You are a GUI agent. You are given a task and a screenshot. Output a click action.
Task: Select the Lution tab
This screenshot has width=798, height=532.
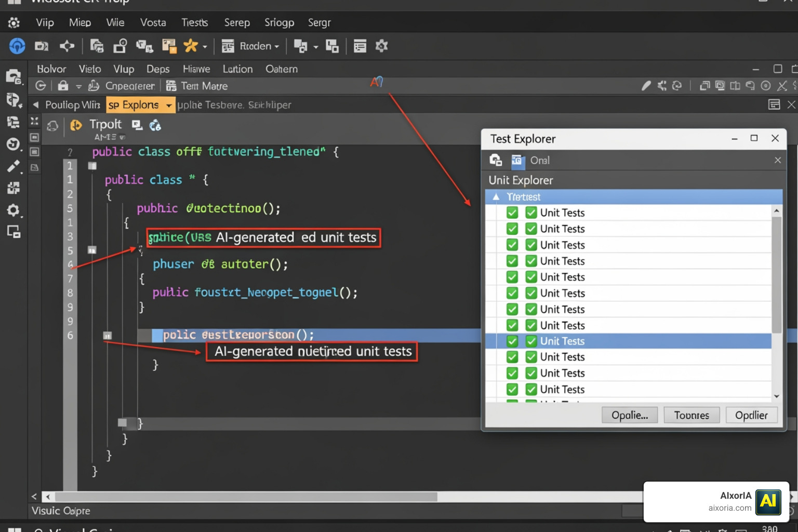237,69
